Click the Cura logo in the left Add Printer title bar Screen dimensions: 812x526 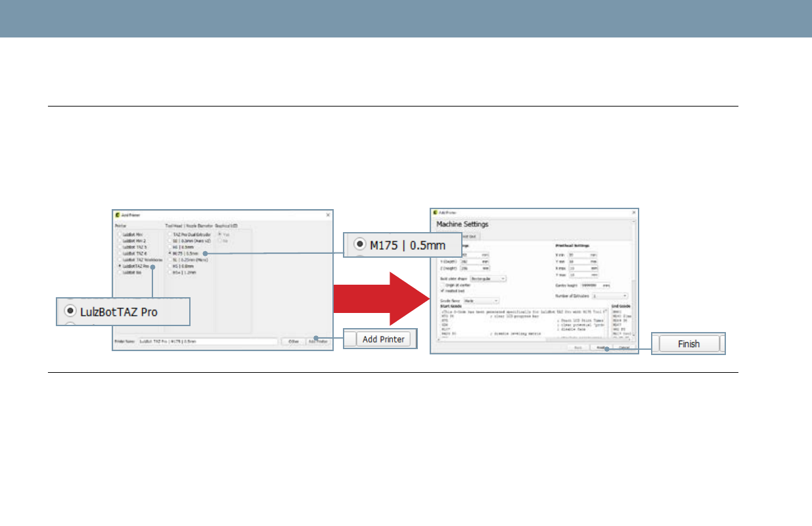pos(118,215)
